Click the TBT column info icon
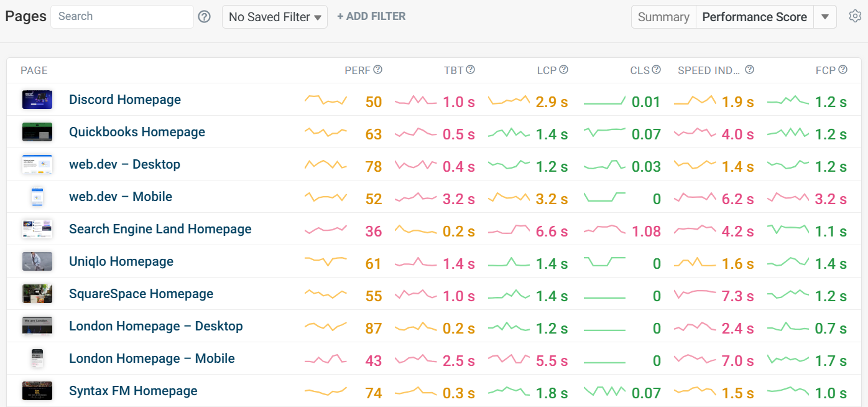Image resolution: width=868 pixels, height=407 pixels. pyautogui.click(x=470, y=70)
